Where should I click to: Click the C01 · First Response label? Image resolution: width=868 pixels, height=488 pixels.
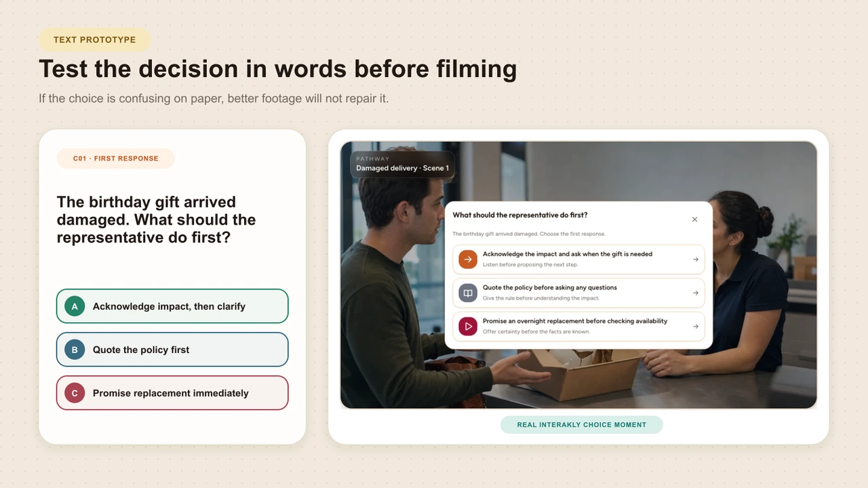pos(116,159)
